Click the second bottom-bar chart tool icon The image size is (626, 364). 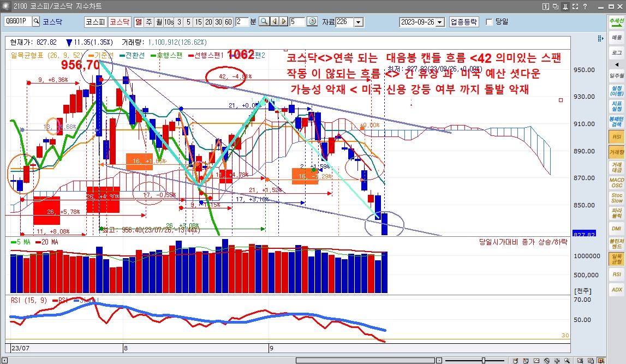coord(526,361)
